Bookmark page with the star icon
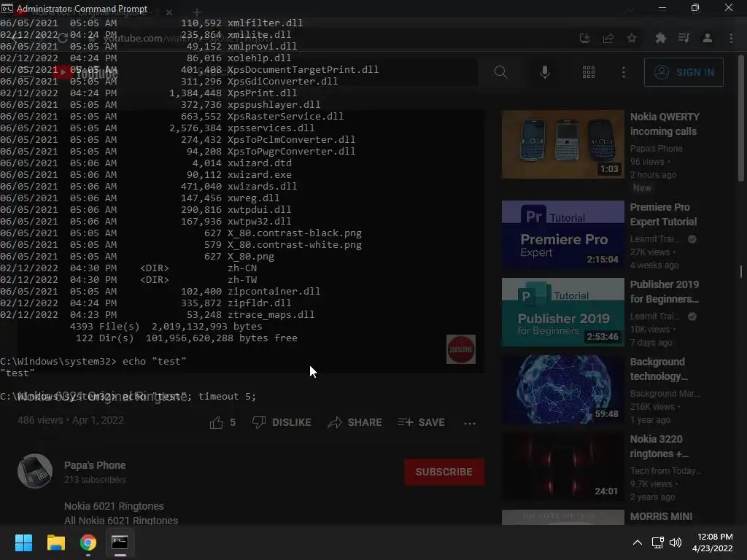 pyautogui.click(x=632, y=38)
